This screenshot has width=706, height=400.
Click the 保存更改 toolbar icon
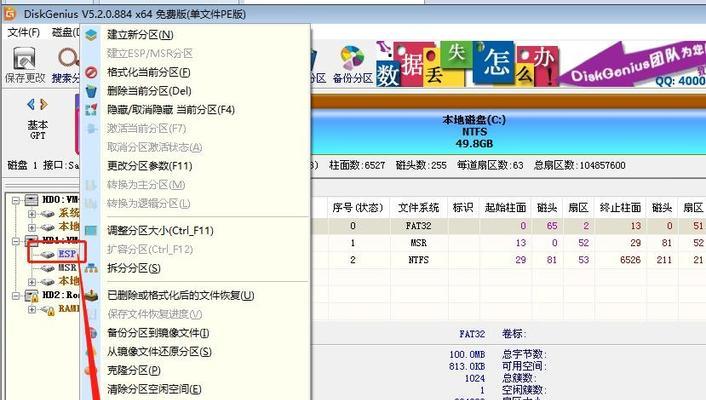24,59
